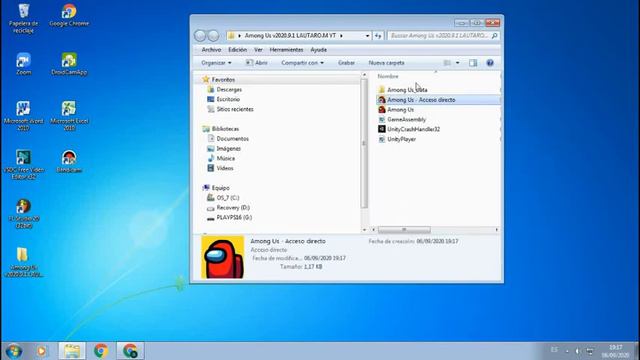Open the Compartir con dropdown
The height and width of the screenshot is (360, 640).
click(302, 63)
